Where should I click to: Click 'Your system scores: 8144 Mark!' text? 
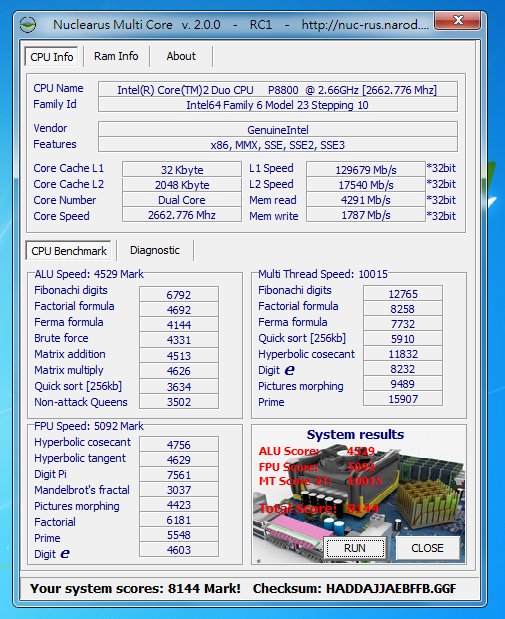click(x=135, y=588)
